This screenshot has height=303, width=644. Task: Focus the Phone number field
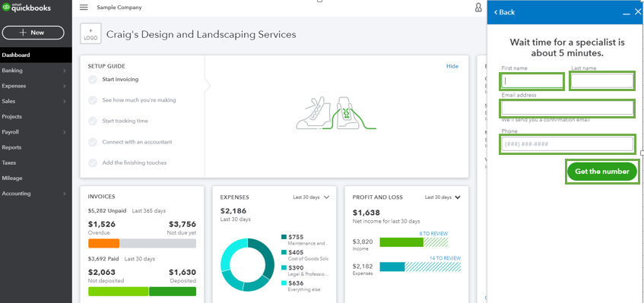(x=567, y=144)
